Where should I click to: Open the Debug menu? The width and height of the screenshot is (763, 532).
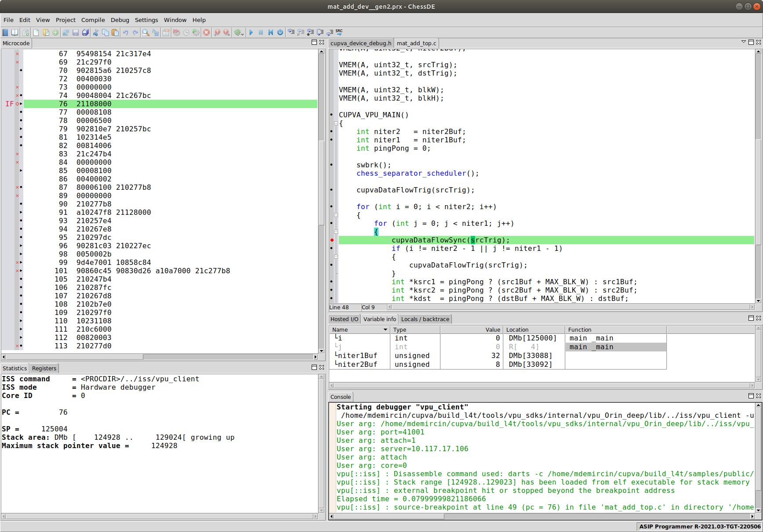point(120,20)
